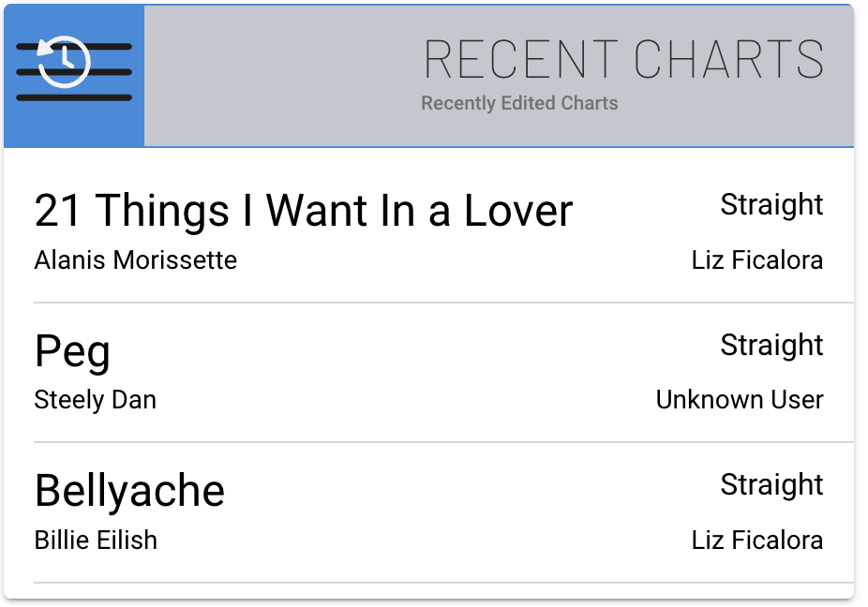Open the Bellyache chart

click(x=129, y=491)
